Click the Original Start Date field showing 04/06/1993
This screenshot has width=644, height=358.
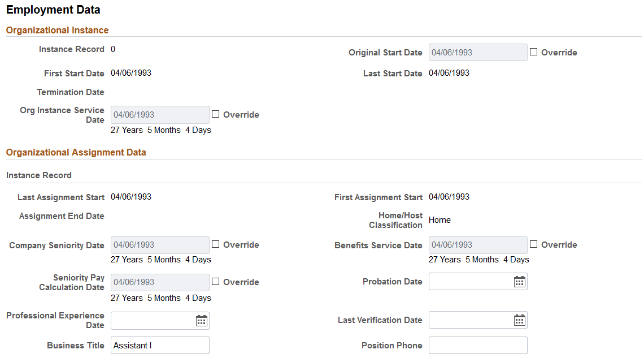[477, 52]
